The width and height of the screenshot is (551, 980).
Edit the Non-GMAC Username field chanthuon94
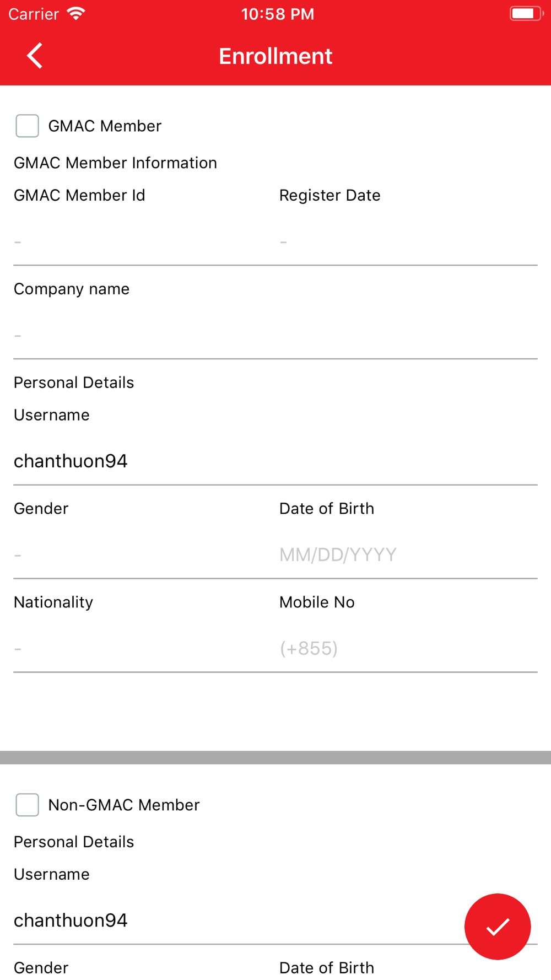click(x=231, y=920)
